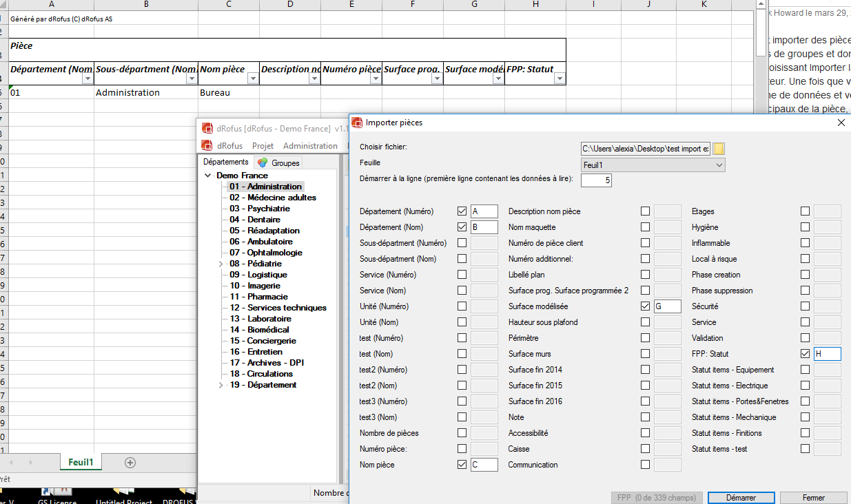Uncheck the FPP: Statut checkbox
This screenshot has width=851, height=504.
click(x=805, y=354)
